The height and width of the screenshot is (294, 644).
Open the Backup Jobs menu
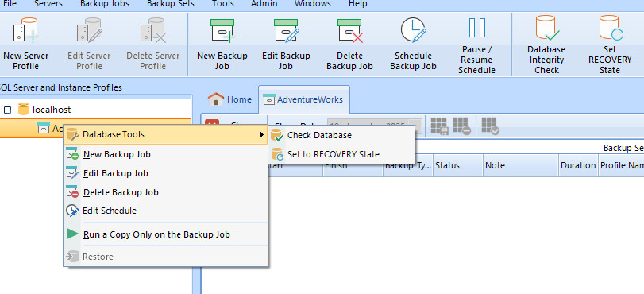click(105, 4)
